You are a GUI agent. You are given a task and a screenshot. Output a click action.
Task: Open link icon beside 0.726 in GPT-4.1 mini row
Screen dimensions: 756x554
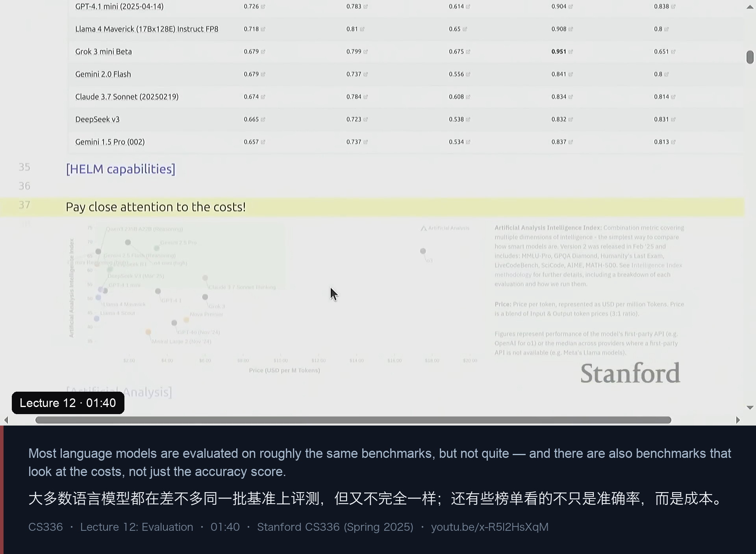point(263,7)
